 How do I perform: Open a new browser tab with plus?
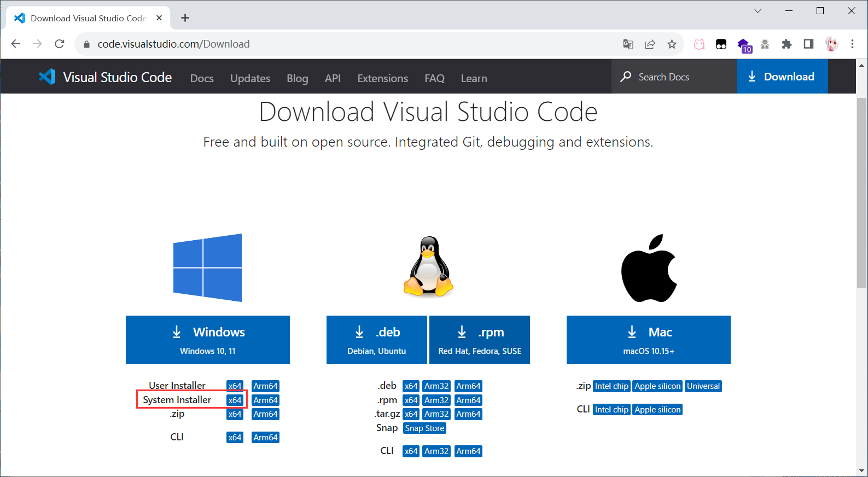point(185,18)
